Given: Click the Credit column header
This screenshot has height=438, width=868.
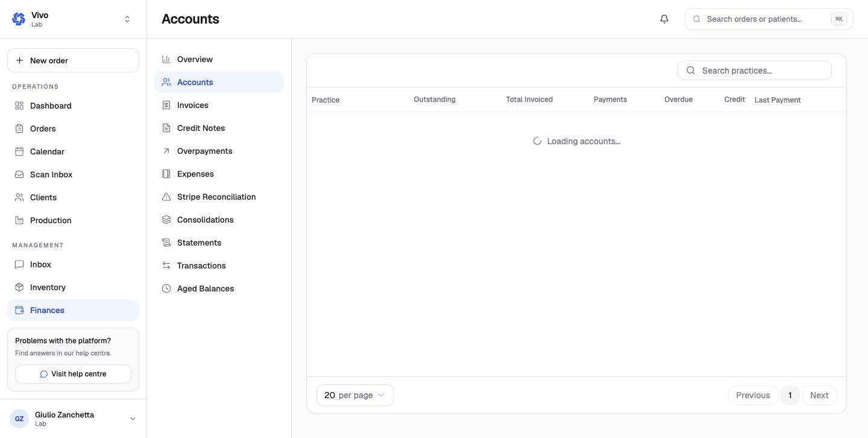Looking at the screenshot, I should pyautogui.click(x=734, y=100).
